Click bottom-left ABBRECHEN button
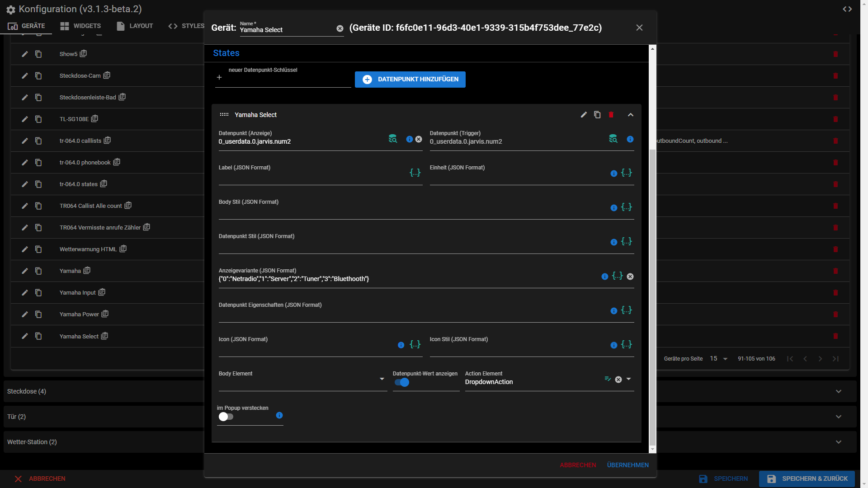 pos(40,479)
